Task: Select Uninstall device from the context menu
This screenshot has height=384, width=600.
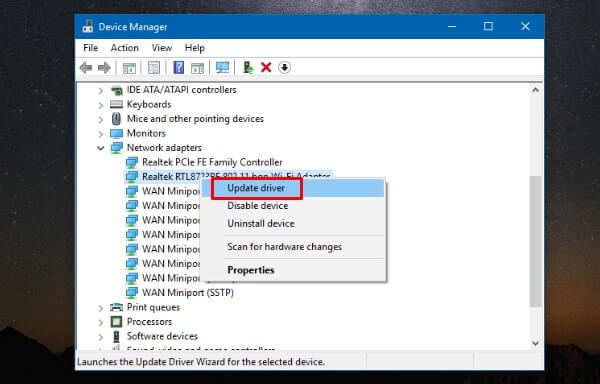Action: 293,223
